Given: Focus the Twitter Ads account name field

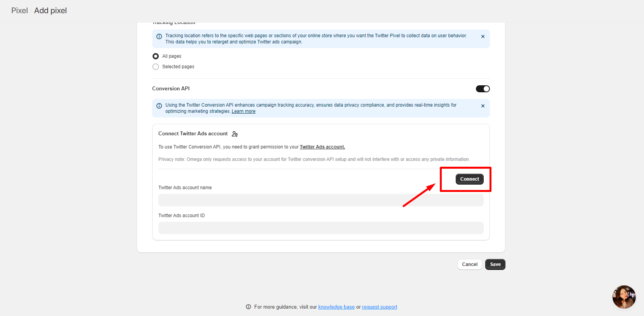Looking at the screenshot, I should click(321, 200).
